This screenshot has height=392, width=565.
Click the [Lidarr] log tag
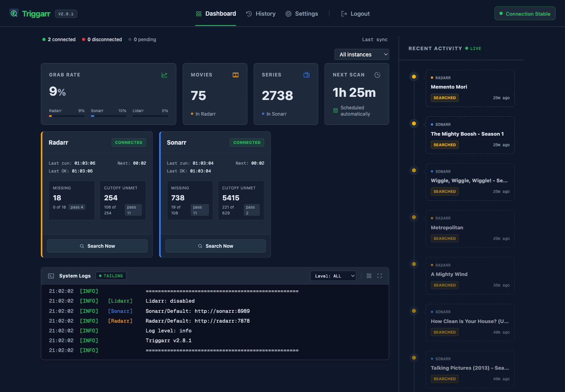(x=120, y=301)
